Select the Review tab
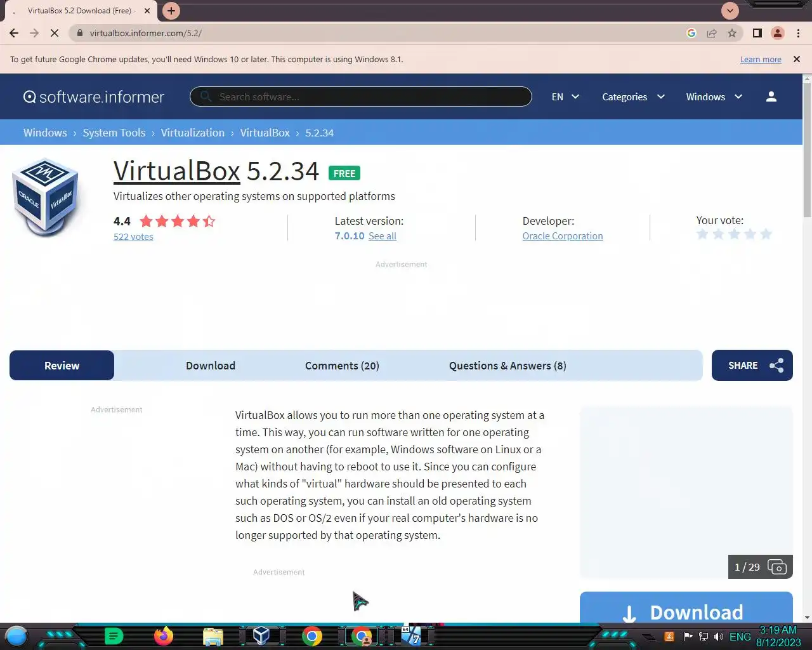 coord(62,366)
